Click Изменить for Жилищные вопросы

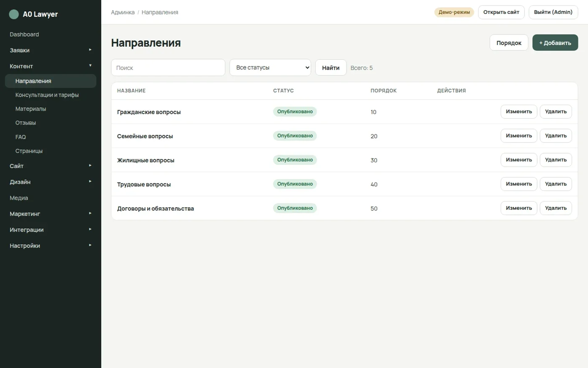(519, 160)
